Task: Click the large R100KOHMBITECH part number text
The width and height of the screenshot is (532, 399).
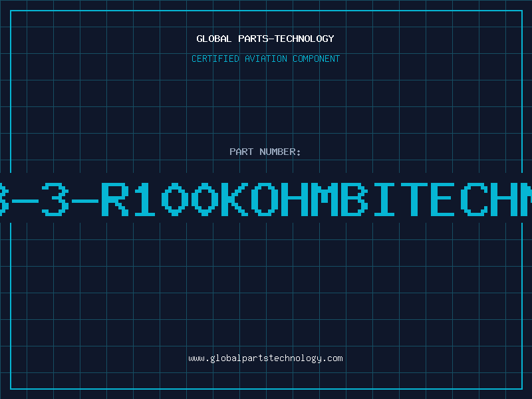Action: tap(266, 199)
